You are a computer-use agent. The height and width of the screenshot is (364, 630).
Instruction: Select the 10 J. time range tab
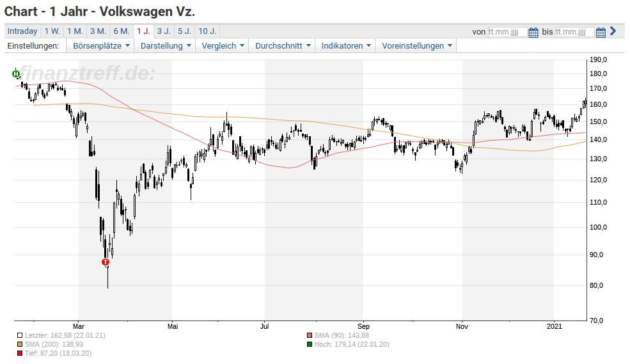207,31
